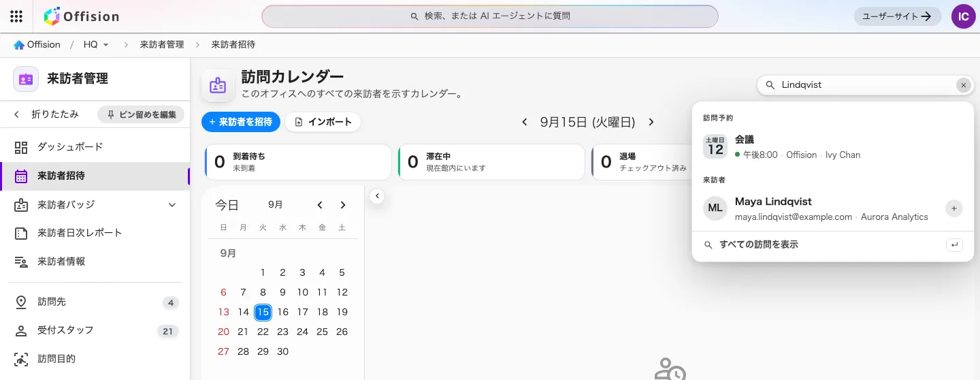Click the 到着待ち status card
Image resolution: width=980 pixels, height=380 pixels.
coord(298,161)
